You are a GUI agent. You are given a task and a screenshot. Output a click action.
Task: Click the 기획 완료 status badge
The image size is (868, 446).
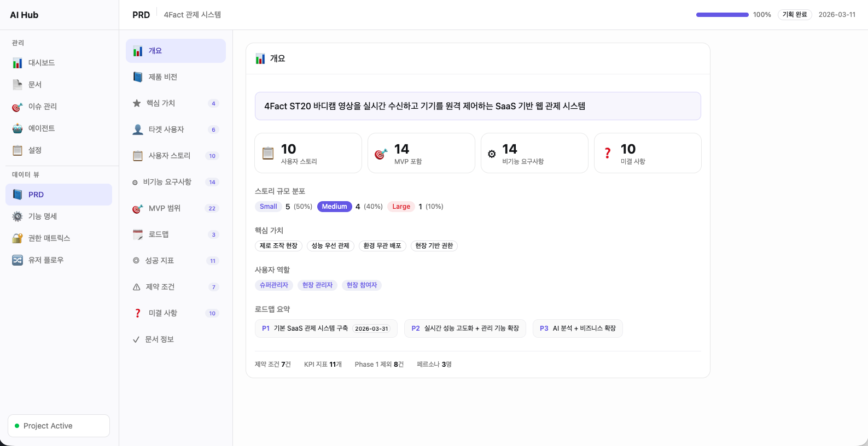(x=795, y=15)
